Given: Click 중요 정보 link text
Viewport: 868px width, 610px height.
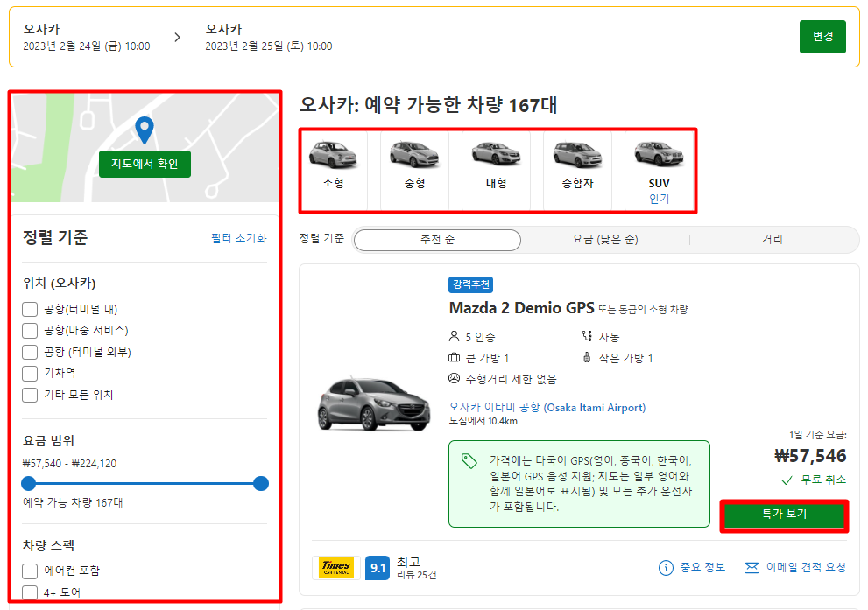Looking at the screenshot, I should (702, 567).
